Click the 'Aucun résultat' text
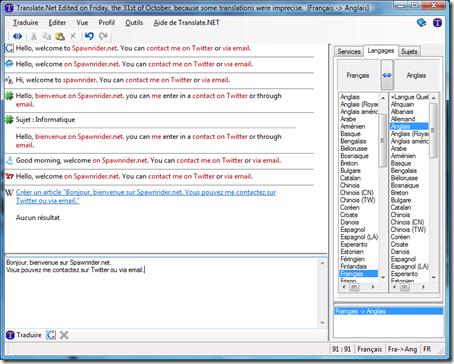This screenshot has height=364, width=454. pos(38,218)
